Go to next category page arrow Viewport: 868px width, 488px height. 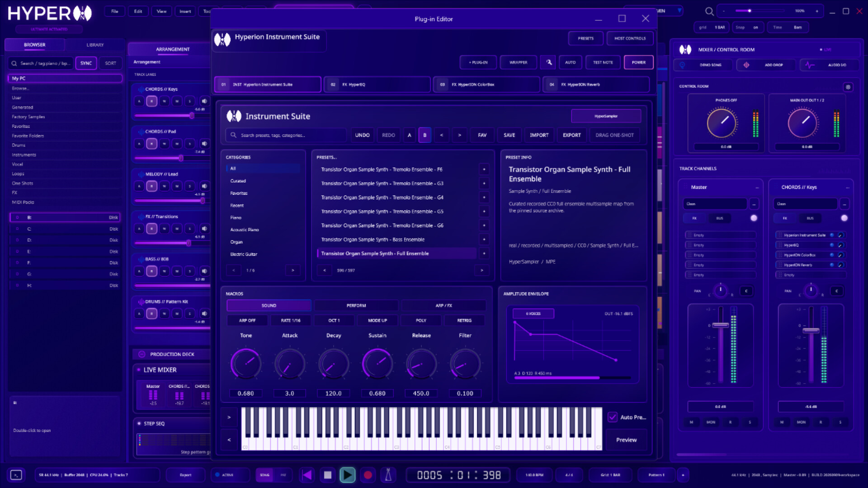point(292,270)
